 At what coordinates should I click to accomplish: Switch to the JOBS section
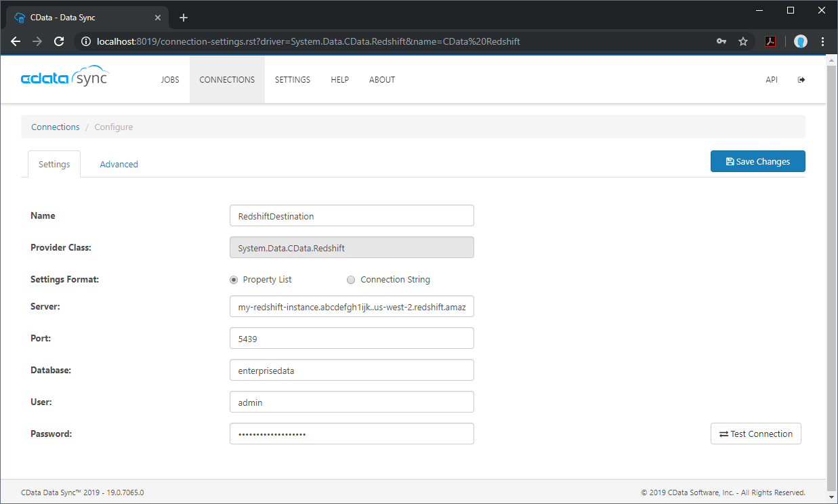pos(170,79)
